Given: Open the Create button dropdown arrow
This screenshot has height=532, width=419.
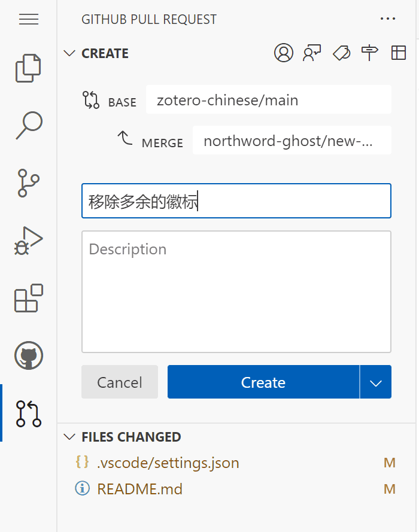Looking at the screenshot, I should click(x=376, y=382).
